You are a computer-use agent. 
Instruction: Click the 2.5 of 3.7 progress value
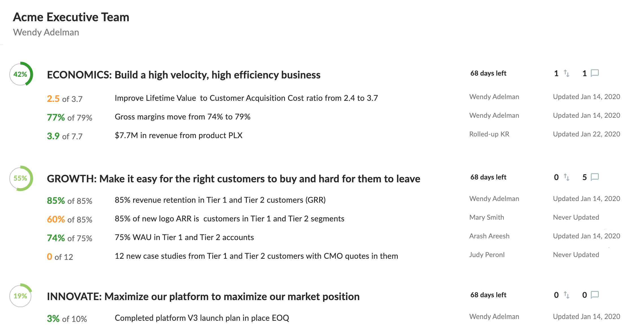click(x=65, y=99)
